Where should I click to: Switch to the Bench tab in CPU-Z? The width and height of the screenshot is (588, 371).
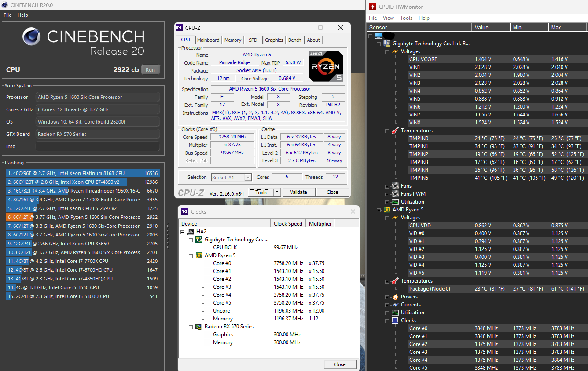coord(295,40)
